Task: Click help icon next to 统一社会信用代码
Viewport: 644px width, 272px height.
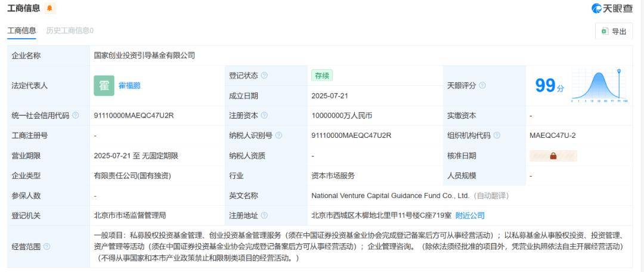Action: coord(76,116)
